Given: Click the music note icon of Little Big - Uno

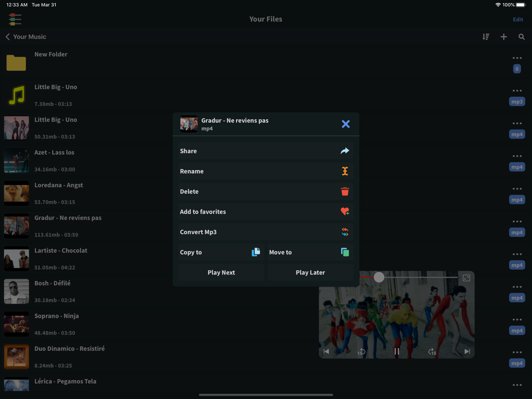Looking at the screenshot, I should 16,95.
